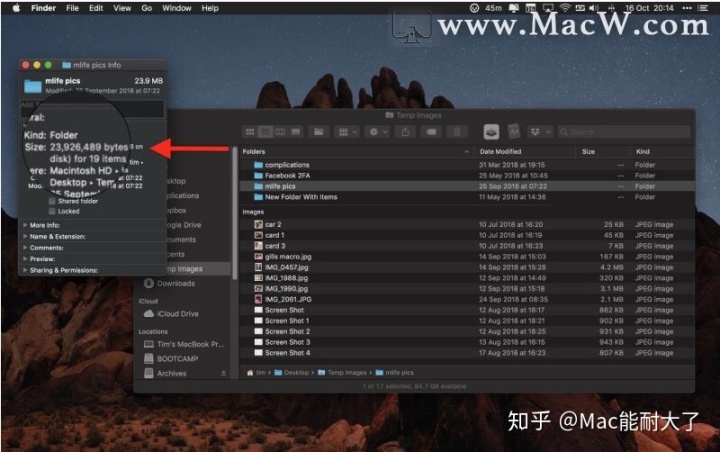Sort by Kind column header
The image size is (720, 452).
(662, 151)
